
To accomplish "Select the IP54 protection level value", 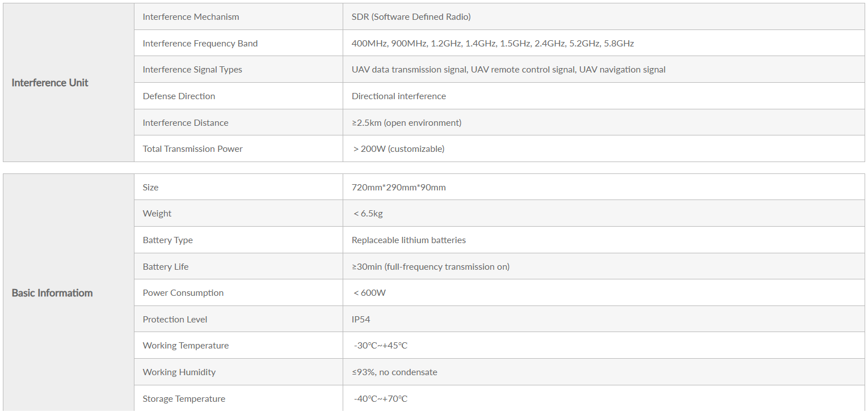I will 361,320.
